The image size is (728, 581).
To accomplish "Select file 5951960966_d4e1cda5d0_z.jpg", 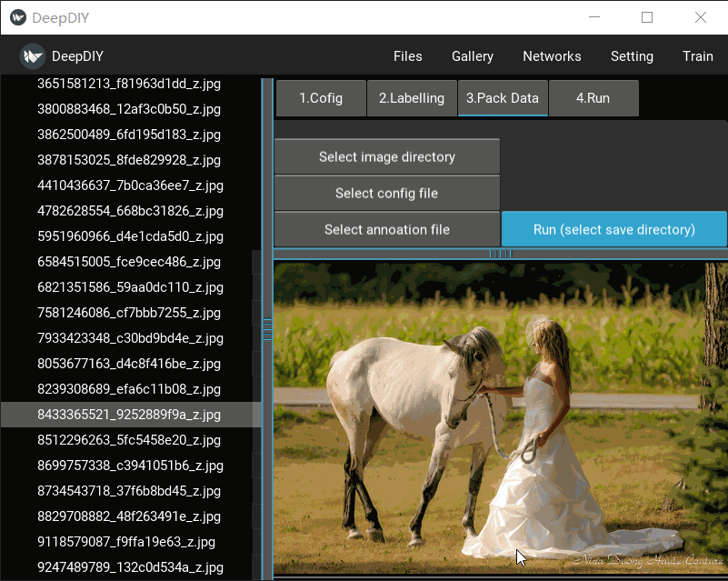I will click(130, 236).
